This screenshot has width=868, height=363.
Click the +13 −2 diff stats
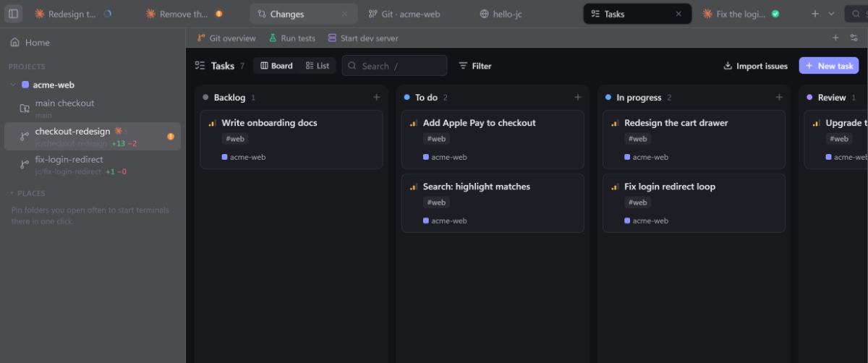point(124,144)
